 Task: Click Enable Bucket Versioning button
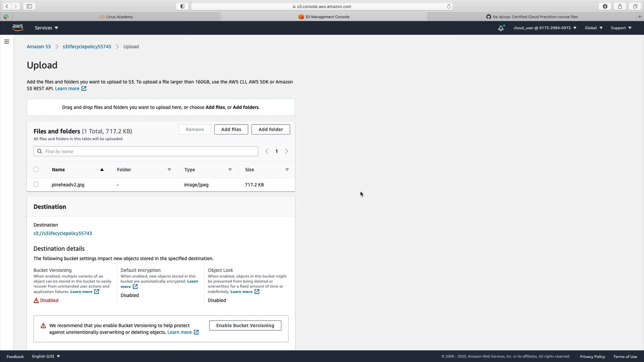[x=245, y=325]
